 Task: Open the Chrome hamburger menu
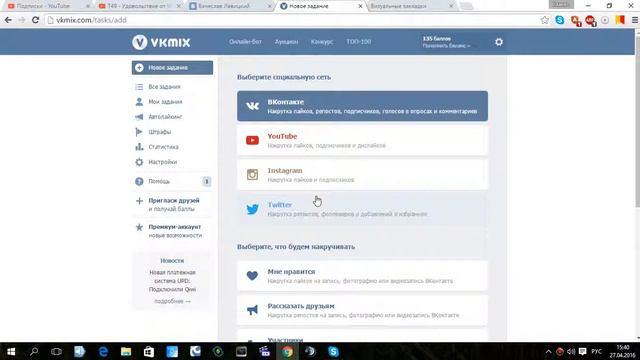point(635,20)
